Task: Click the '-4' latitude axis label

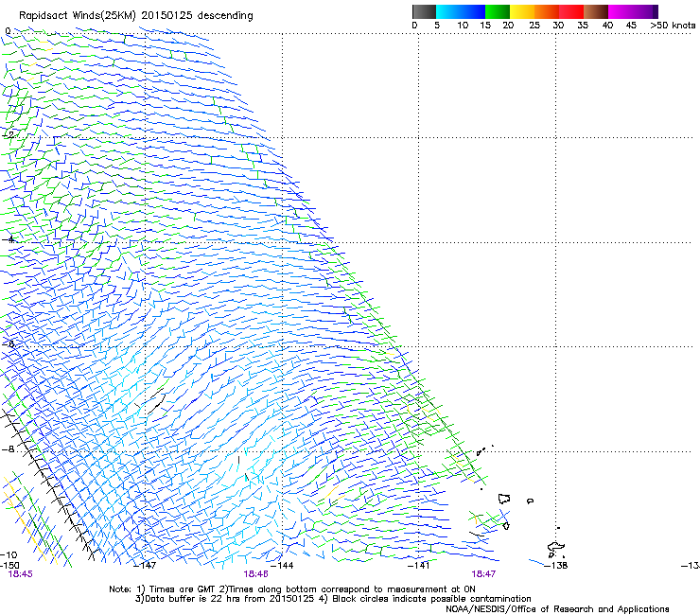Action: (8, 239)
